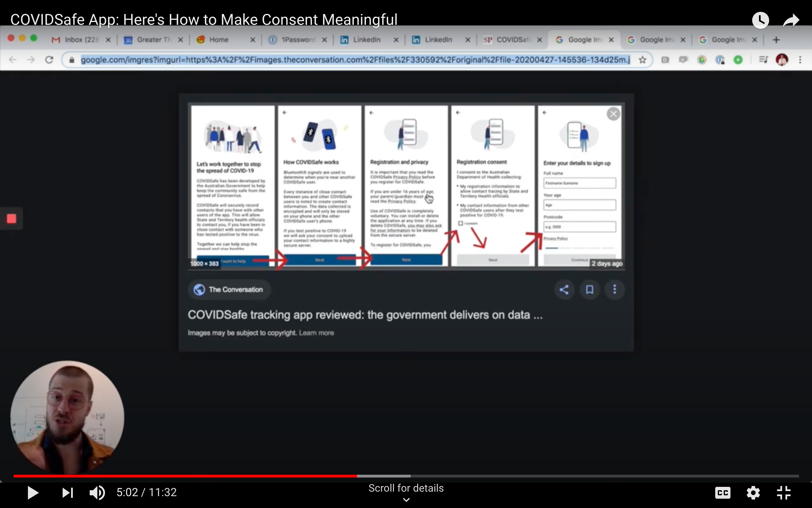Close the 1Password tab
Screen dimensions: 812x508
(324, 40)
